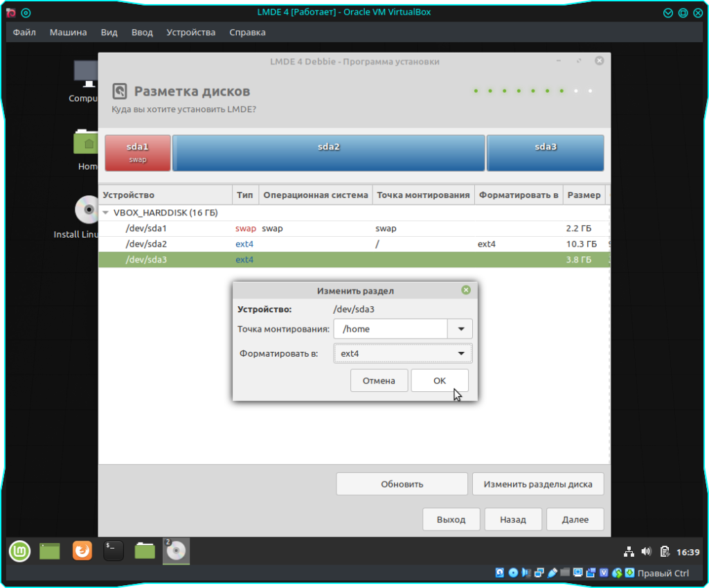Expand the mount point dropdown arrow

click(x=460, y=329)
